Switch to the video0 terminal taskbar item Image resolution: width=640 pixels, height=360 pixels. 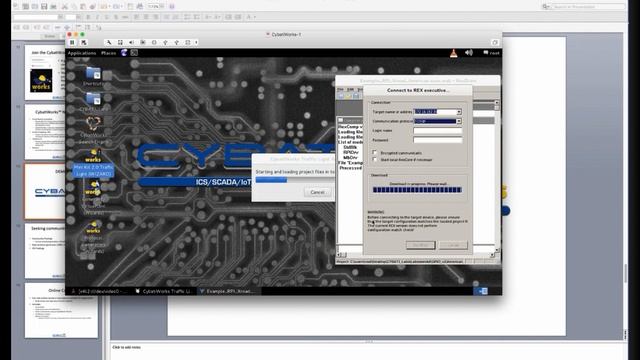(99, 291)
